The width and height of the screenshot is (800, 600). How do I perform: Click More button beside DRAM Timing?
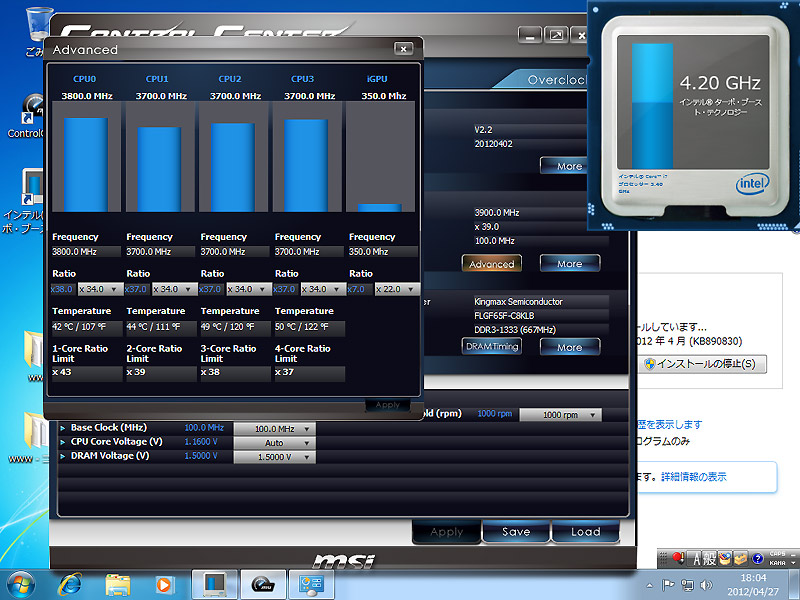tap(570, 347)
